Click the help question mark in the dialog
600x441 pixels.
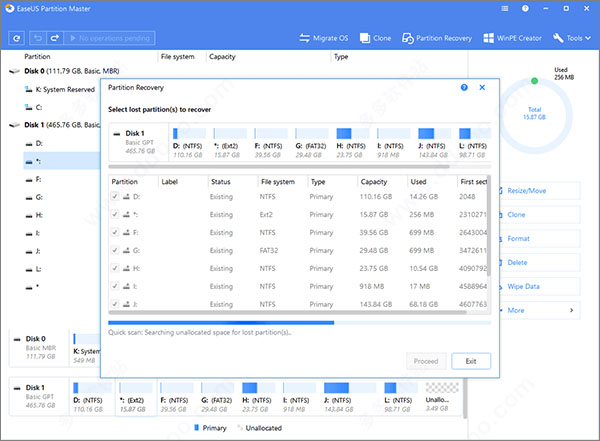pos(464,88)
